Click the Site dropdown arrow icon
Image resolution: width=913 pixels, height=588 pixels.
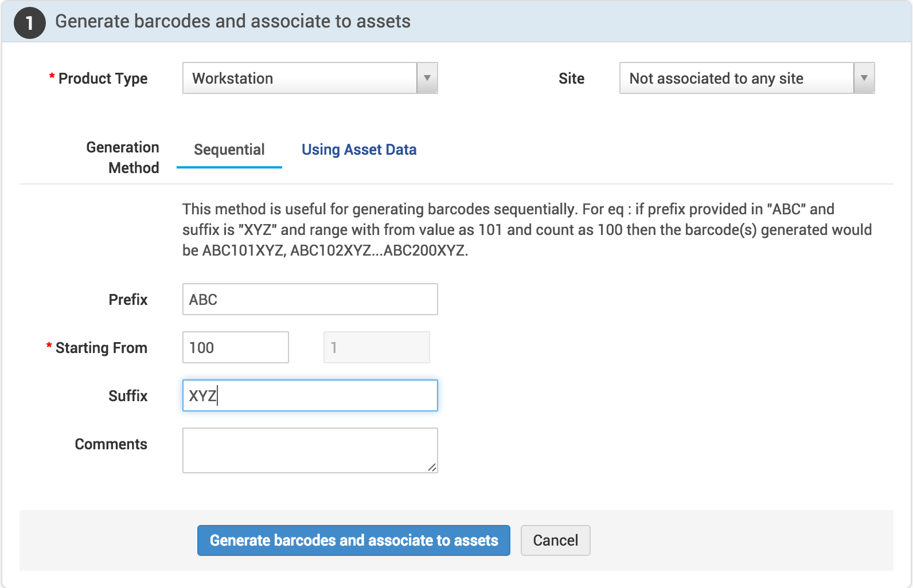click(864, 79)
